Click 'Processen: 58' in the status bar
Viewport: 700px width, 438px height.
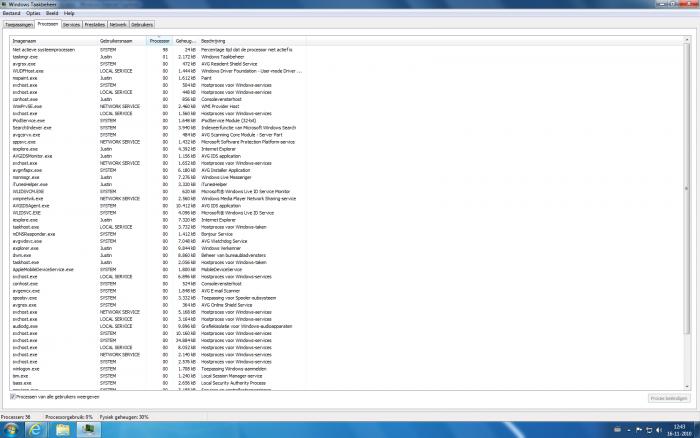click(x=16, y=417)
